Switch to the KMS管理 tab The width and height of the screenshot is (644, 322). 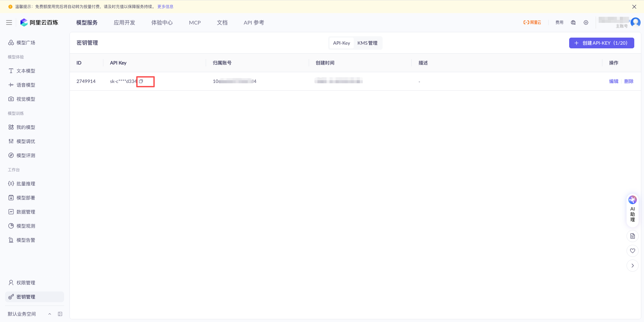click(x=367, y=43)
